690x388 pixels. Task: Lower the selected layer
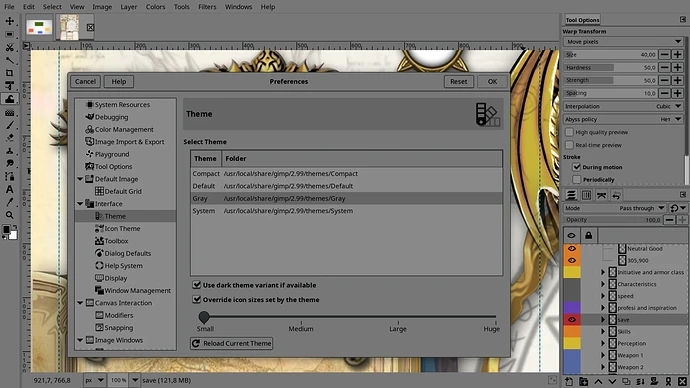click(612, 382)
